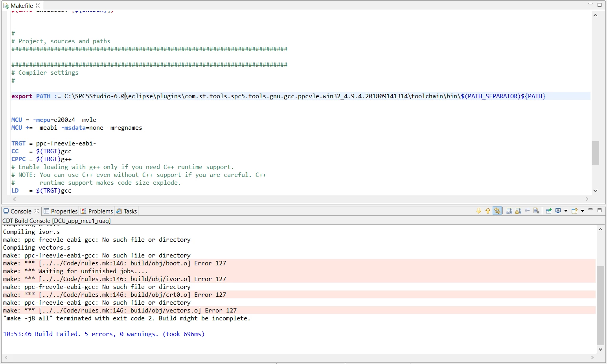Image resolution: width=607 pixels, height=364 pixels.
Task: Click the editor scrollbar down arrow
Action: (x=595, y=191)
